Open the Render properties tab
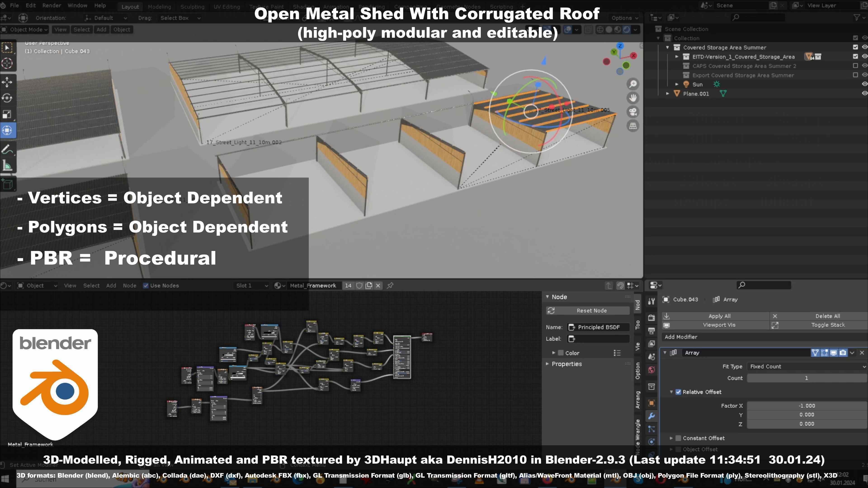 tap(651, 317)
